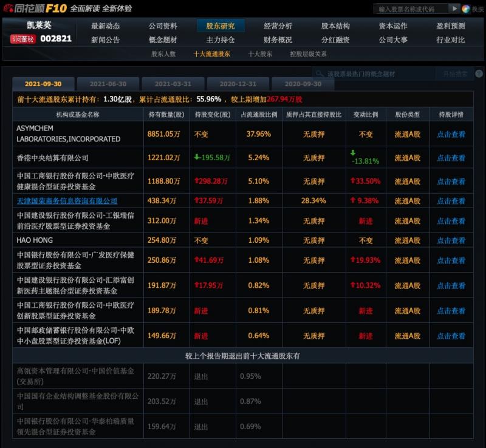Image resolution: width=486 pixels, height=448 pixels.
Task: Click 点击查看 for HAO HONG row
Action: pyautogui.click(x=451, y=240)
